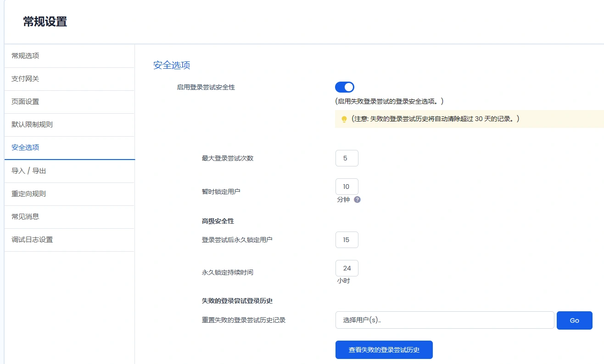
Task: Click the 登录尝试后永久锁定用户 input showing 15
Action: (x=347, y=239)
